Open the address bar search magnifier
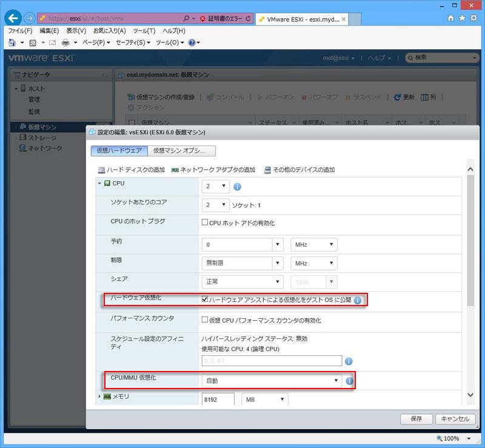The image size is (485, 448). click(x=186, y=19)
